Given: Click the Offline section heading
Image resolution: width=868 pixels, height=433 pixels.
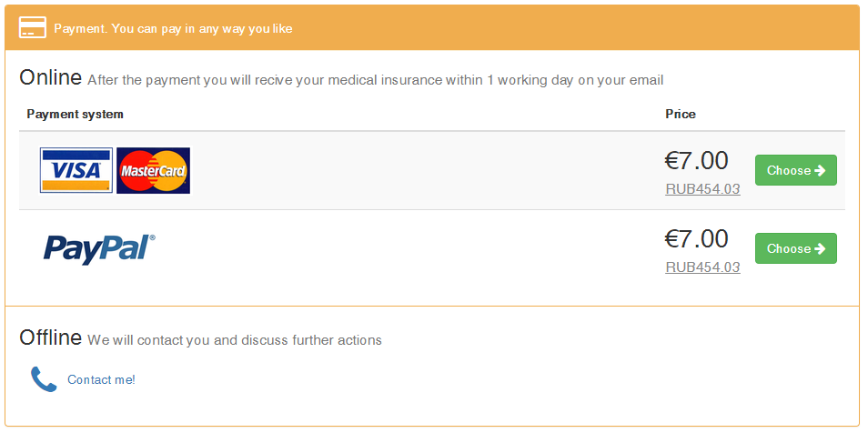Looking at the screenshot, I should (50, 337).
